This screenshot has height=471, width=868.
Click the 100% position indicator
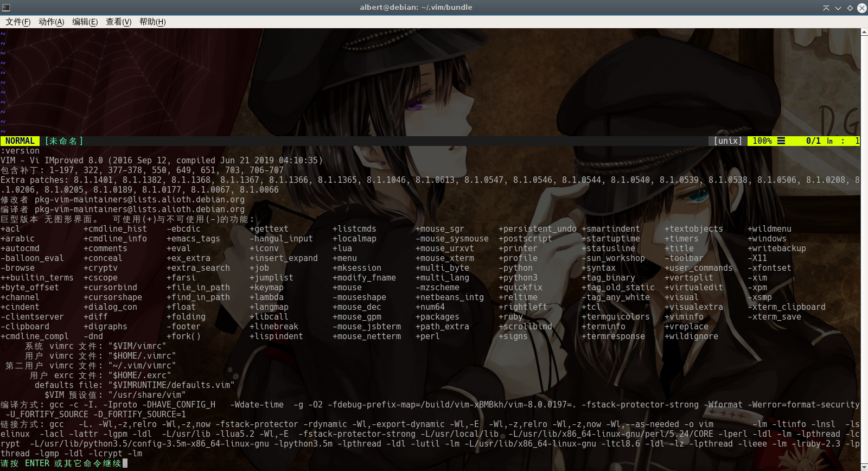point(762,141)
